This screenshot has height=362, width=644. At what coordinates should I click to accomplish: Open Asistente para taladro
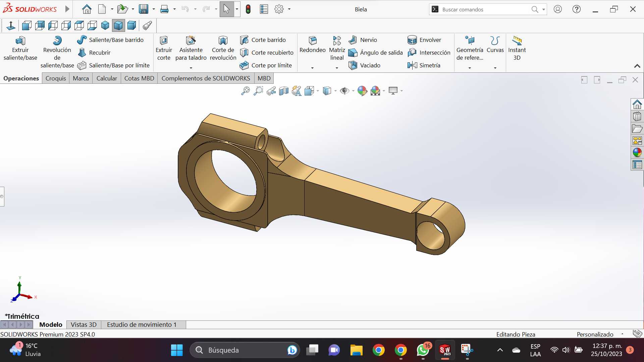(x=191, y=49)
